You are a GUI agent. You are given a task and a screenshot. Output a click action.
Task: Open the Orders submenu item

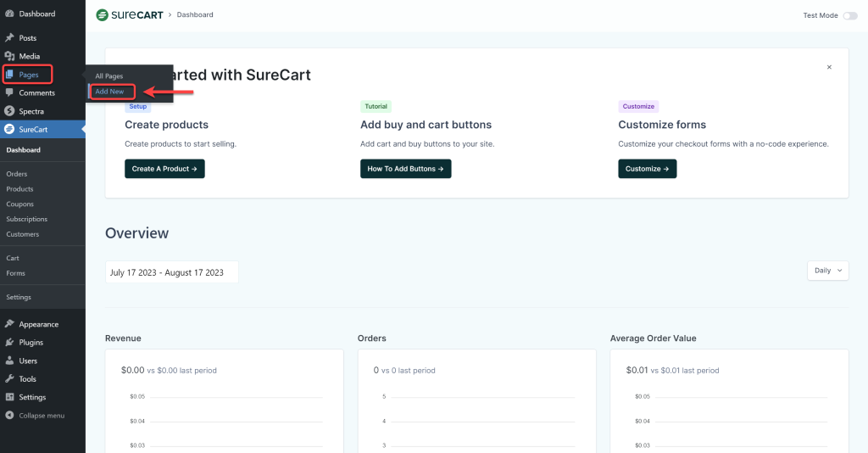click(17, 174)
